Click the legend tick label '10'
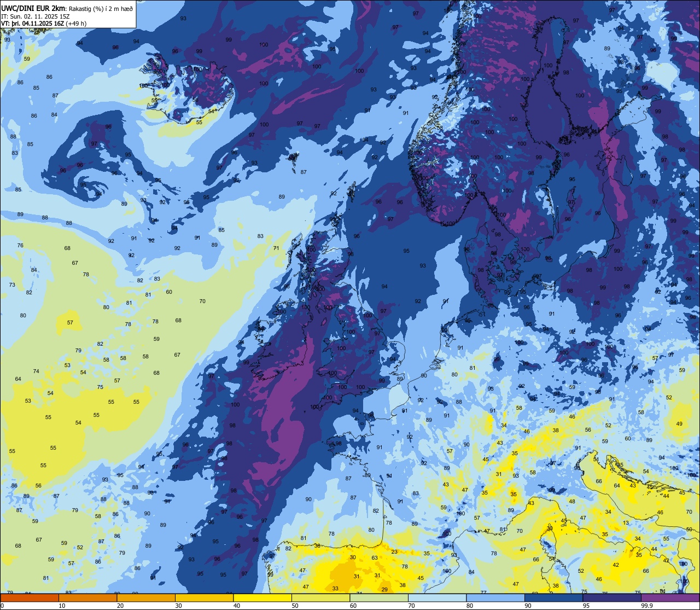 click(62, 606)
